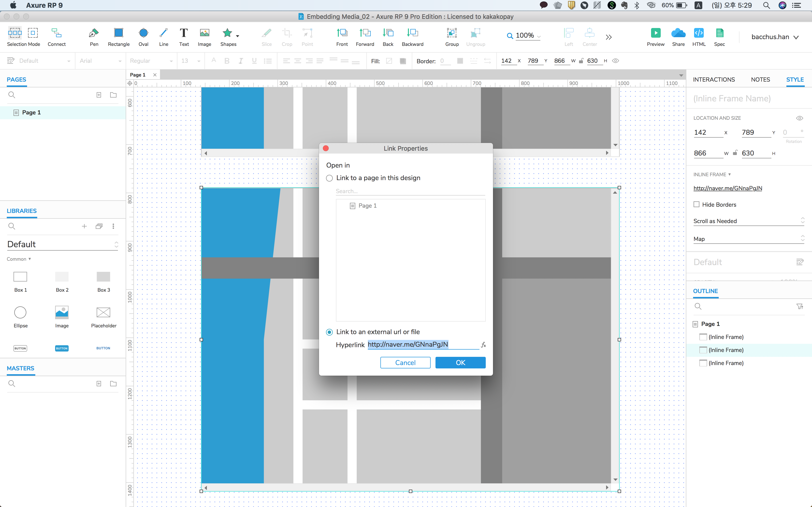Image resolution: width=812 pixels, height=507 pixels.
Task: Click the Group widgets icon
Action: pyautogui.click(x=452, y=33)
